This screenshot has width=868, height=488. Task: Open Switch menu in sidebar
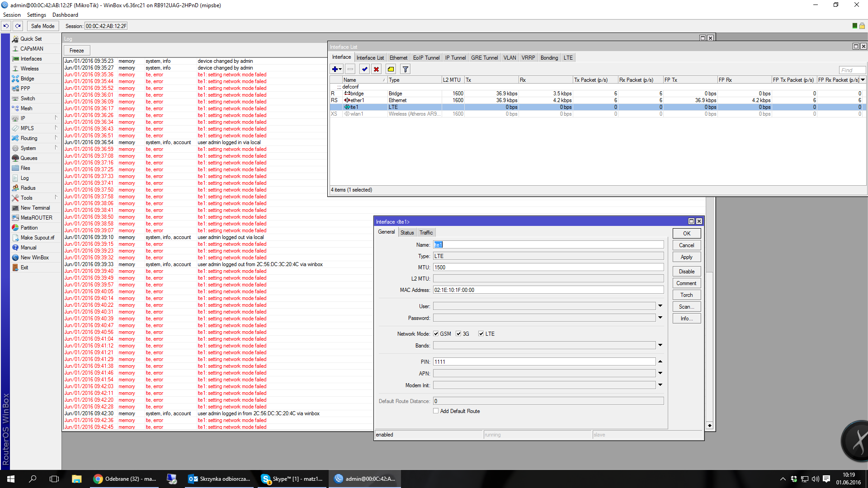point(28,99)
